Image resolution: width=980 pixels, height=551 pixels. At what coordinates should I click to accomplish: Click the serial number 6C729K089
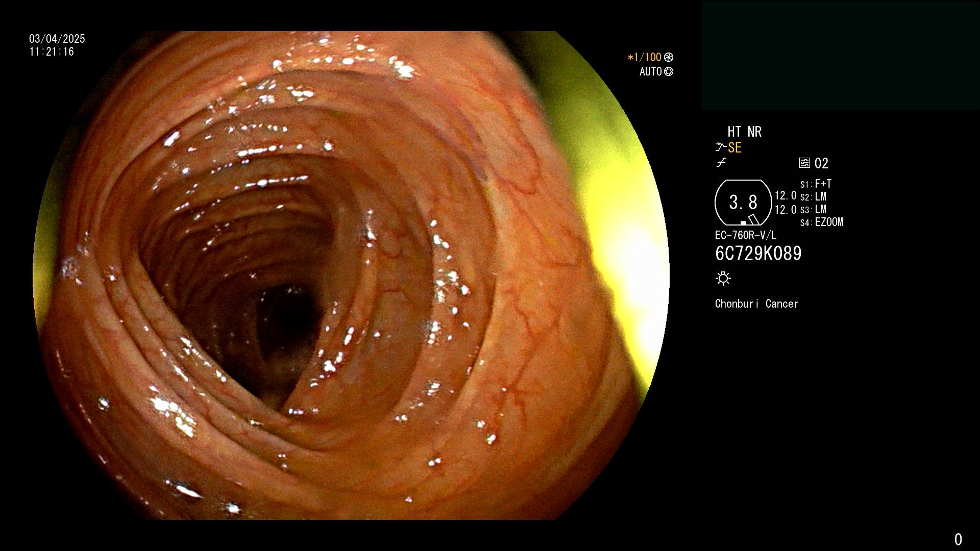coord(758,254)
